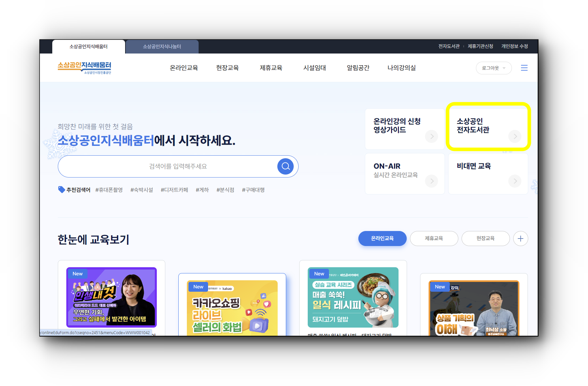588x386 pixels.
Task: Click the 온라인강의 신청 영상가이드 title text
Action: pyautogui.click(x=397, y=126)
